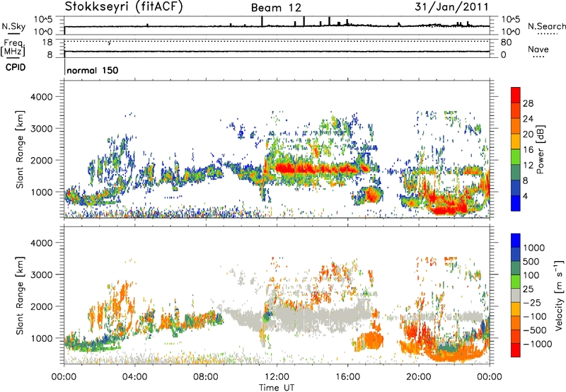The height and width of the screenshot is (392, 566).
Task: Click the date 31/Jan/2011
Action: (451, 7)
